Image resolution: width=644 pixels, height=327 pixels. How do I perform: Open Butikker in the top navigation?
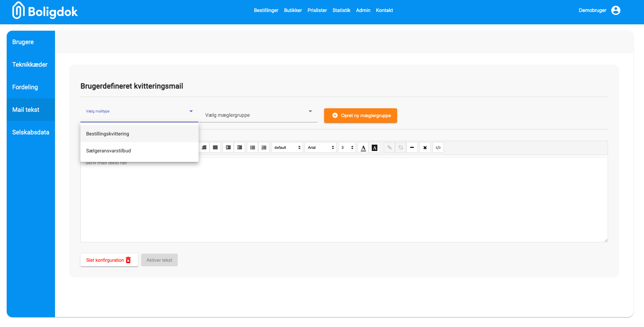293,10
